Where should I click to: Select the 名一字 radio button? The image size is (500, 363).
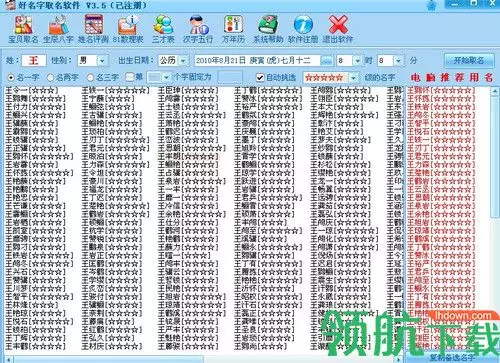(11, 78)
